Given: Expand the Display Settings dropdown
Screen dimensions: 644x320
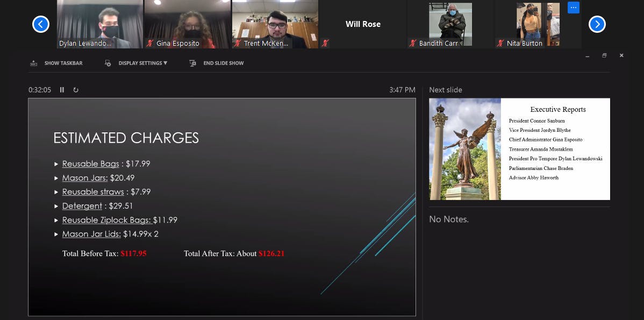Looking at the screenshot, I should click(x=137, y=63).
